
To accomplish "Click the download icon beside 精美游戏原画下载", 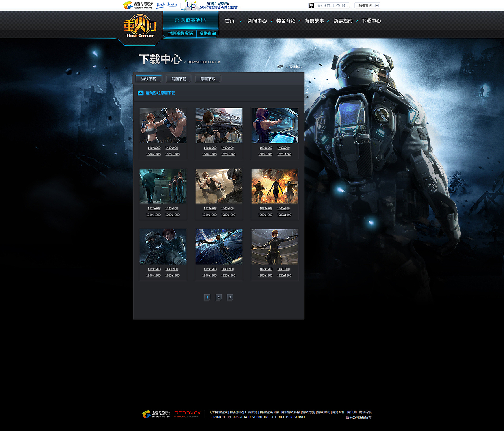I will pyautogui.click(x=141, y=93).
